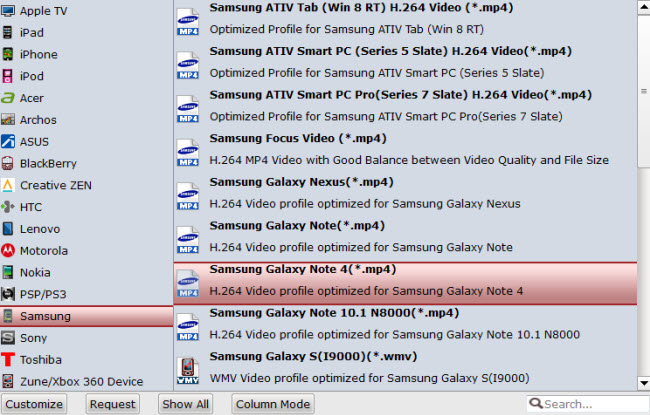Click the PSP/PS3 category label
650x415 pixels.
tap(43, 294)
